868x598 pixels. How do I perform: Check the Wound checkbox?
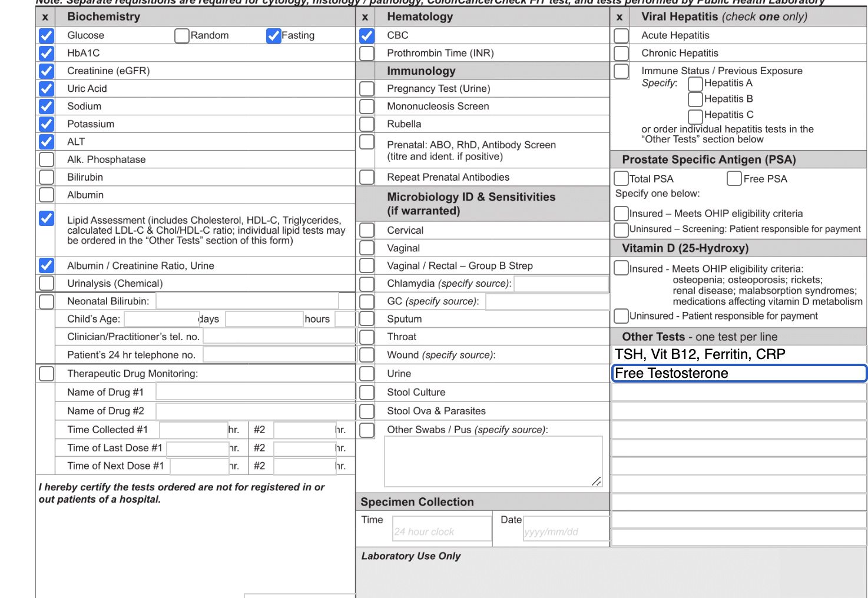367,355
